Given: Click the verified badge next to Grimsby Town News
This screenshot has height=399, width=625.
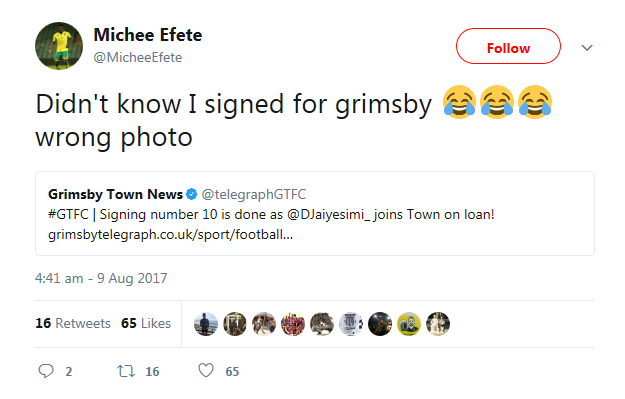Looking at the screenshot, I should 192,194.
